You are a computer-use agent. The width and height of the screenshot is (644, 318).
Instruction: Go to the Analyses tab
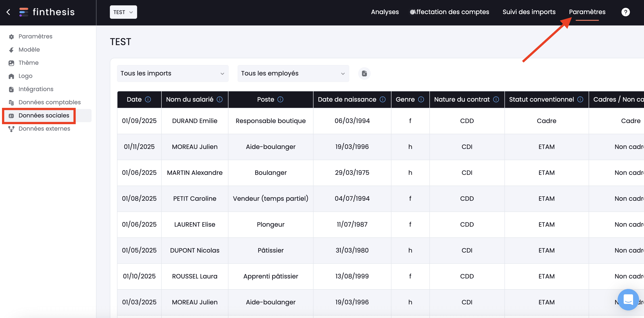[x=385, y=12]
